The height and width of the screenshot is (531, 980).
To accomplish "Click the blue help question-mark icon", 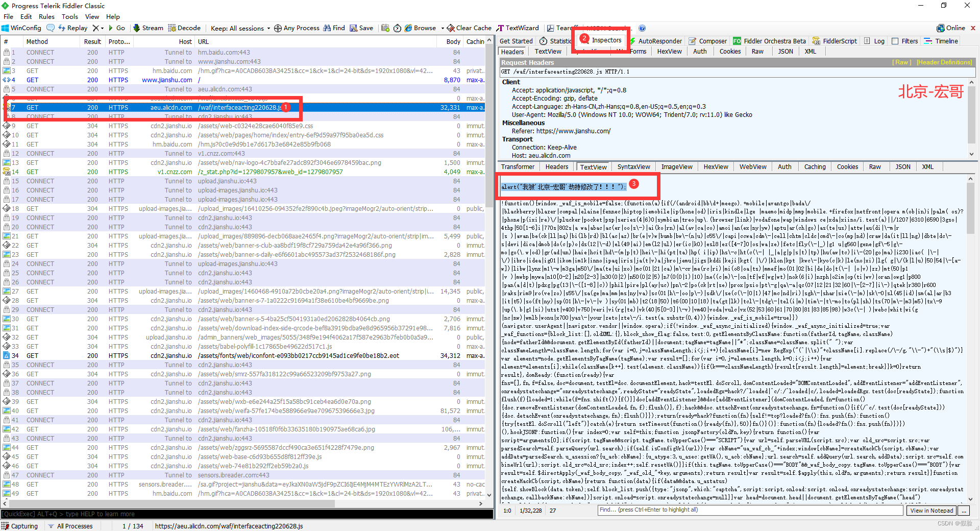I will [x=642, y=28].
